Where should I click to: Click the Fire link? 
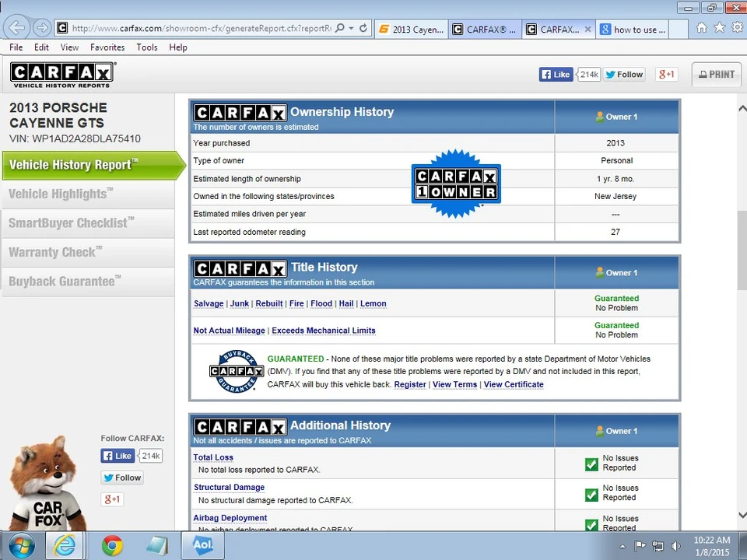pyautogui.click(x=296, y=304)
